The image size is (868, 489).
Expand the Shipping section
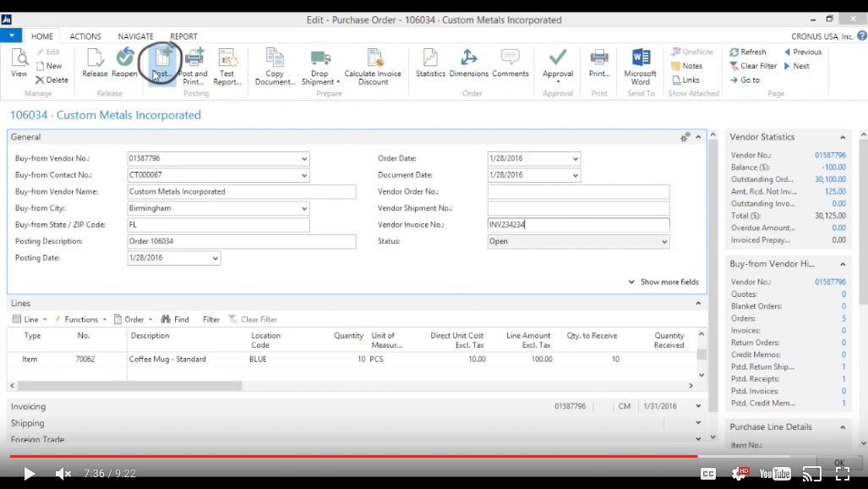[x=698, y=423]
